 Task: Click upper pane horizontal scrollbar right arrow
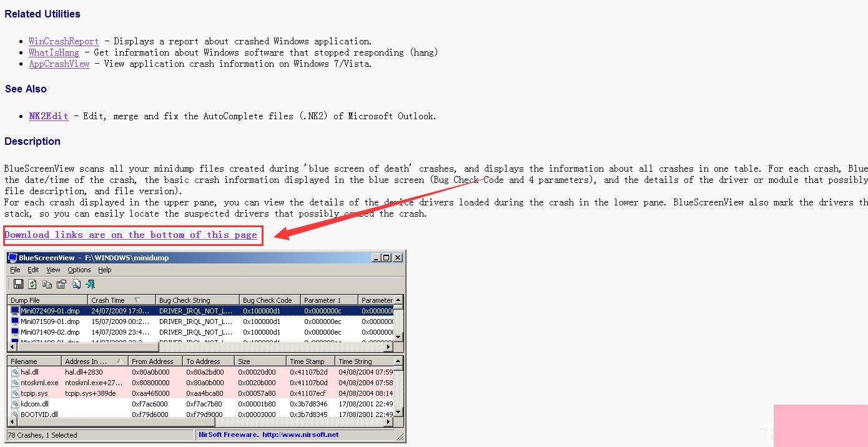pyautogui.click(x=388, y=346)
